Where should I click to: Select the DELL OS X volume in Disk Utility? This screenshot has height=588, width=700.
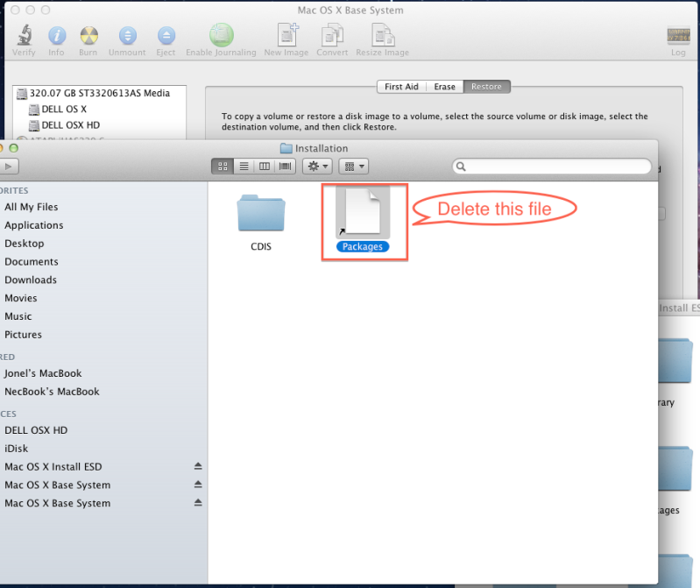pyautogui.click(x=64, y=110)
